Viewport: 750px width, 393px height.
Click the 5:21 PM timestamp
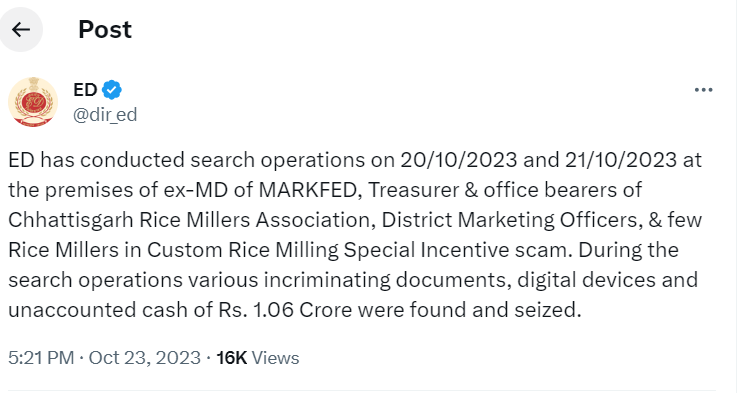(x=41, y=358)
